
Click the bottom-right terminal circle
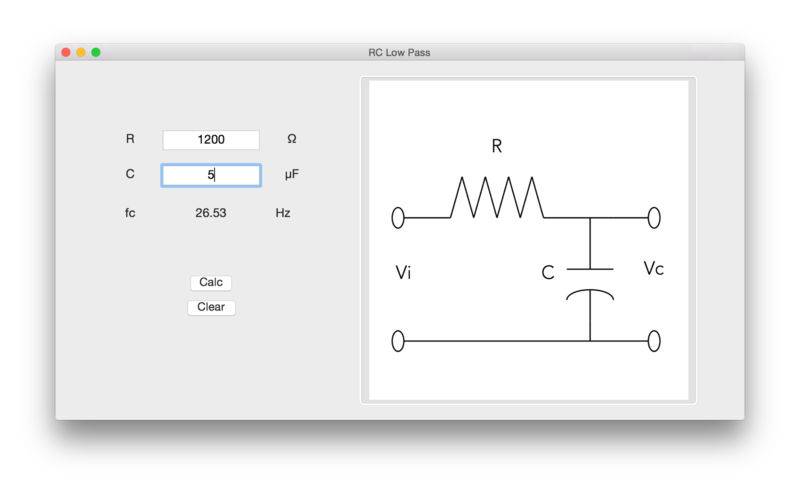pyautogui.click(x=654, y=341)
